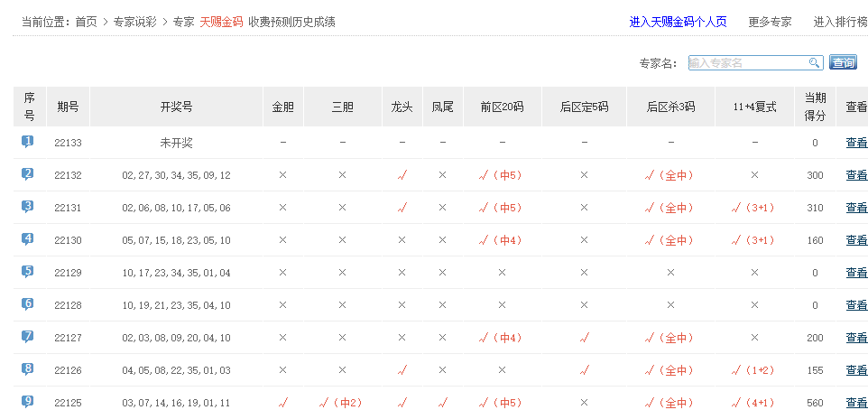The height and width of the screenshot is (410, 868).
Task: View details for issue 22129
Action: coord(855,273)
